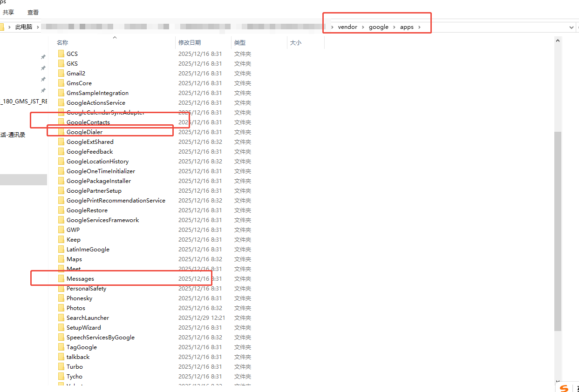Select the GoogleRestore folder name

coord(87,210)
